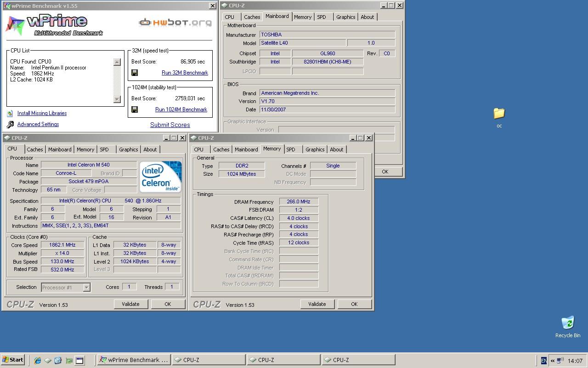This screenshot has height=368, width=588.
Task: Click the Install Missing Libraries icon
Action: tap(10, 113)
